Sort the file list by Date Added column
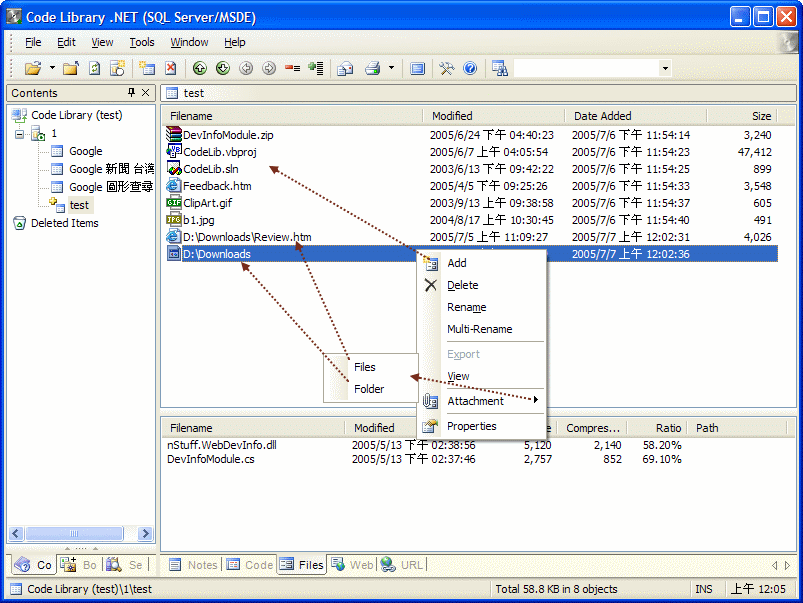This screenshot has height=603, width=803. 636,116
